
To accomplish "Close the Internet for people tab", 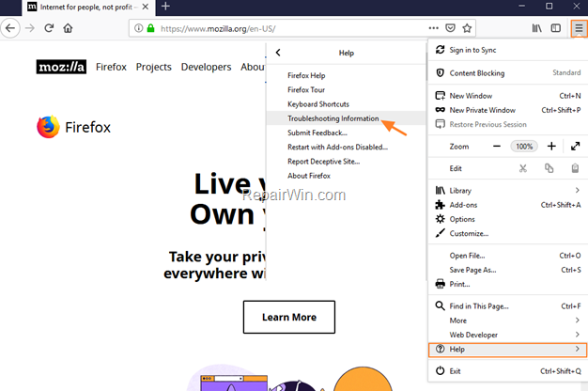I will [x=146, y=7].
